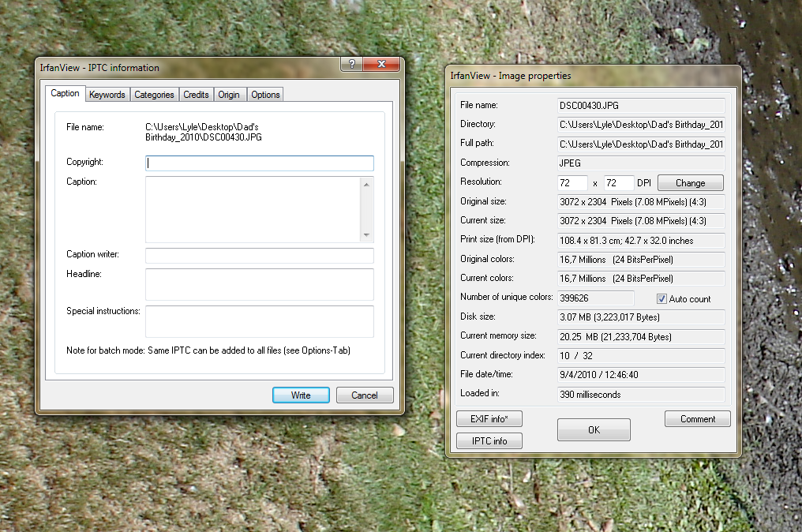802x532 pixels.
Task: Click the Caption box scroll down arrow
Action: click(x=367, y=235)
